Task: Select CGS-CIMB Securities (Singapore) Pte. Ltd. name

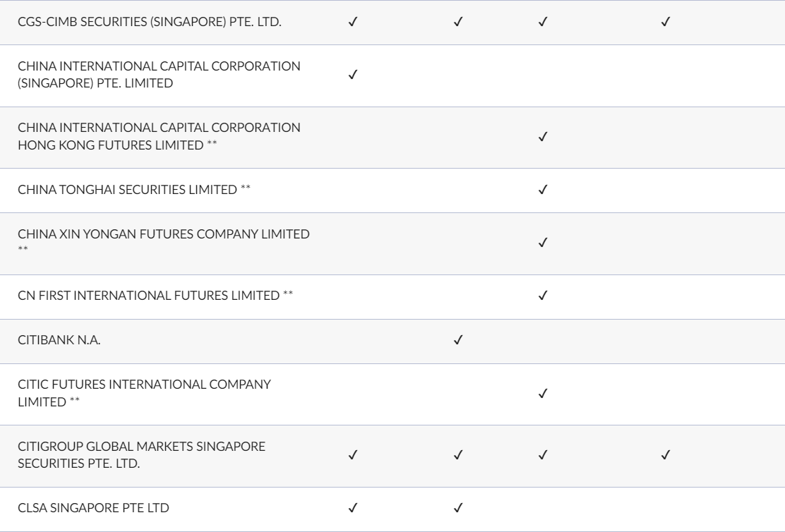Action: [150, 22]
